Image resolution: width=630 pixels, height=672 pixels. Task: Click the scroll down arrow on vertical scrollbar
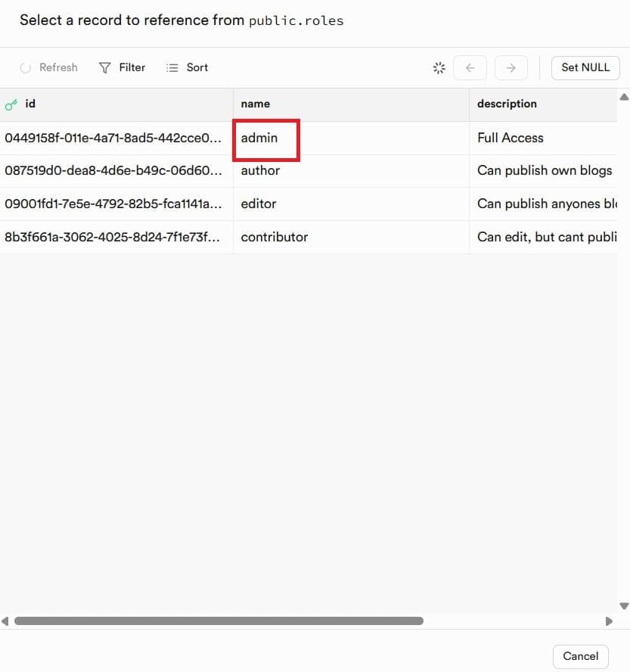[x=624, y=605]
